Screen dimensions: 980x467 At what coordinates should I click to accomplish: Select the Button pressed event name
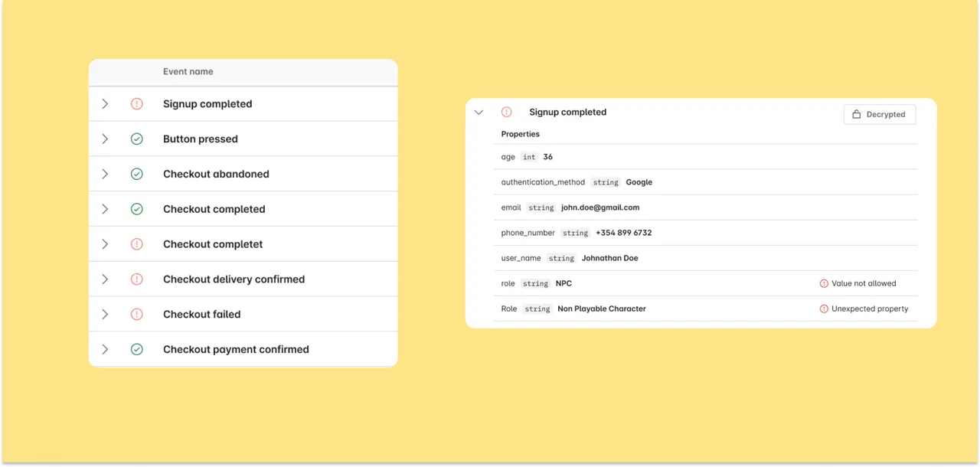point(201,139)
